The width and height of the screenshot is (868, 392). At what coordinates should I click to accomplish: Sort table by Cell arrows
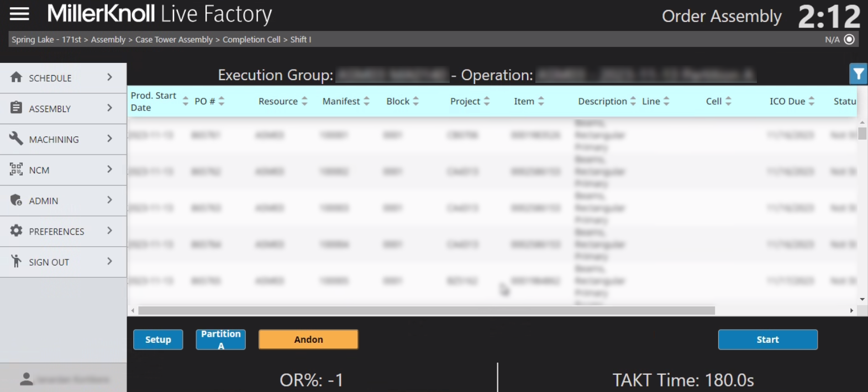(x=728, y=101)
